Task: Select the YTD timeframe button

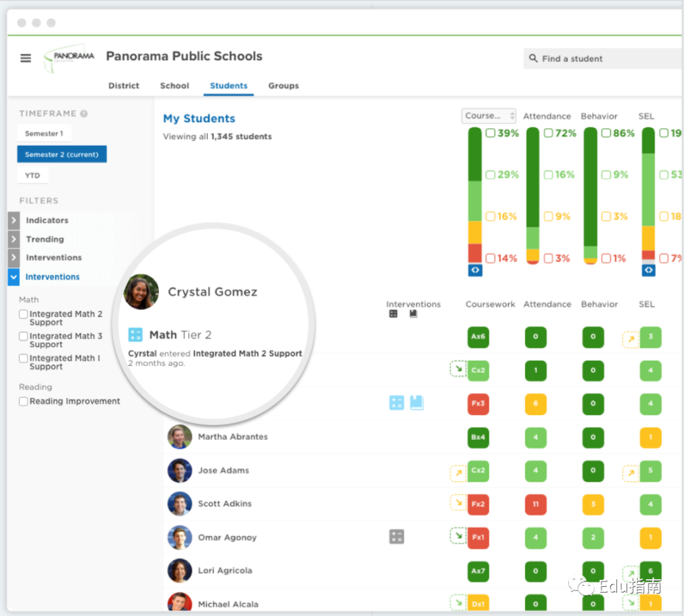Action: pyautogui.click(x=32, y=175)
